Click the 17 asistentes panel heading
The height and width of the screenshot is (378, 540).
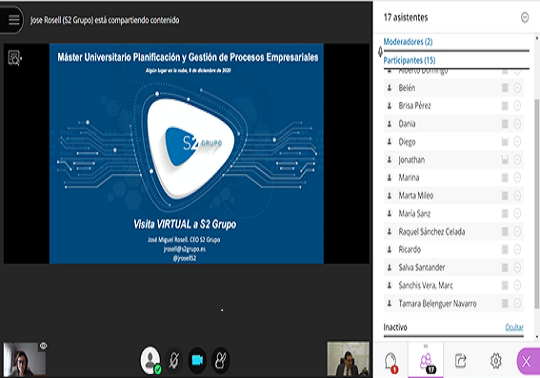pyautogui.click(x=406, y=17)
